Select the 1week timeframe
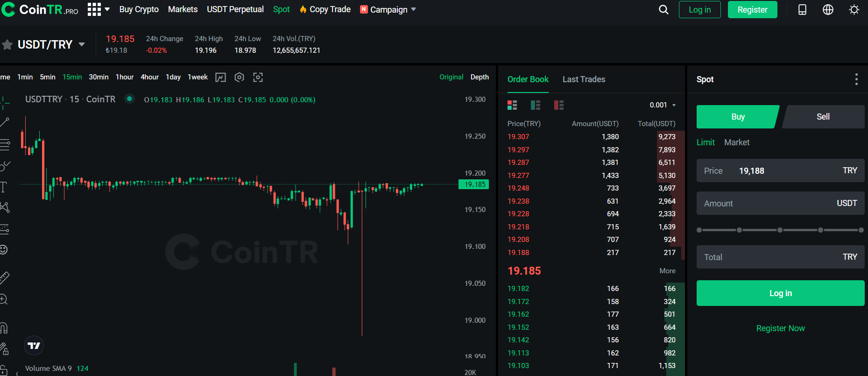Screen dimensions: 868x376 [x=198, y=77]
